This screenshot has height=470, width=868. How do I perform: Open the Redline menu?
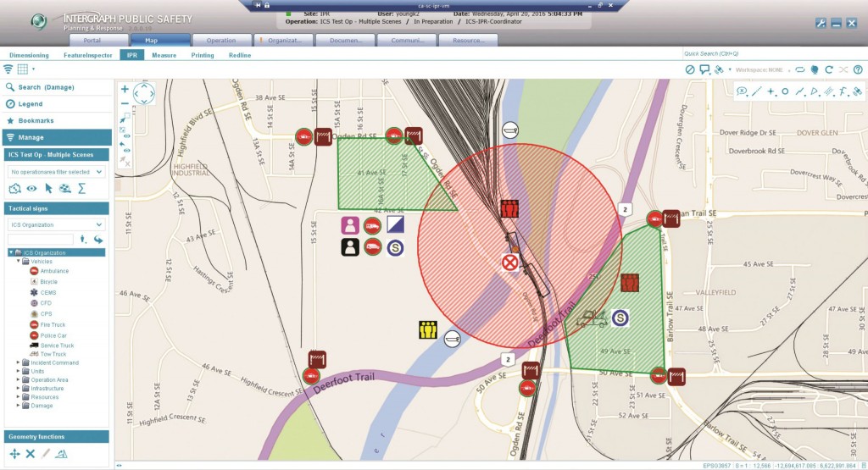pos(240,55)
